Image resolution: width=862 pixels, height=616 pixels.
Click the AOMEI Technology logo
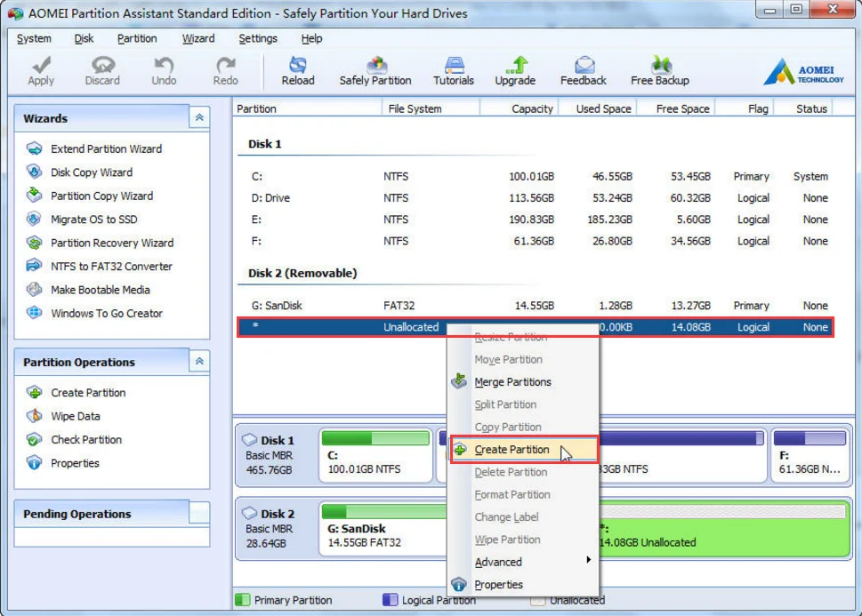point(803,71)
